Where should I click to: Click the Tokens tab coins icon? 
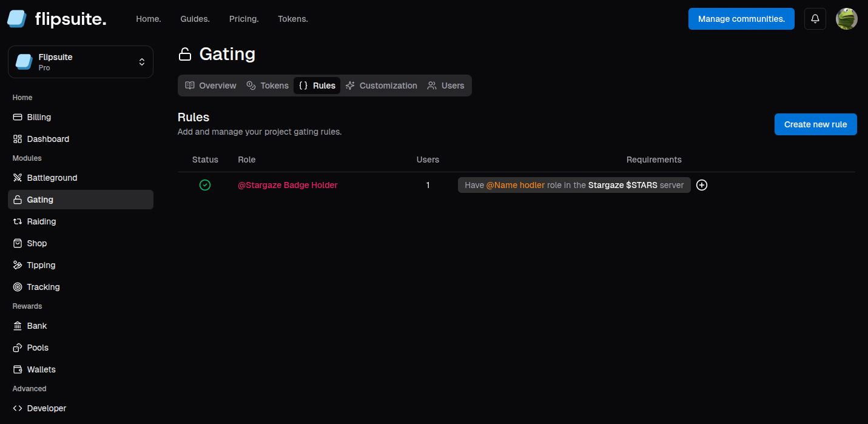coord(251,86)
